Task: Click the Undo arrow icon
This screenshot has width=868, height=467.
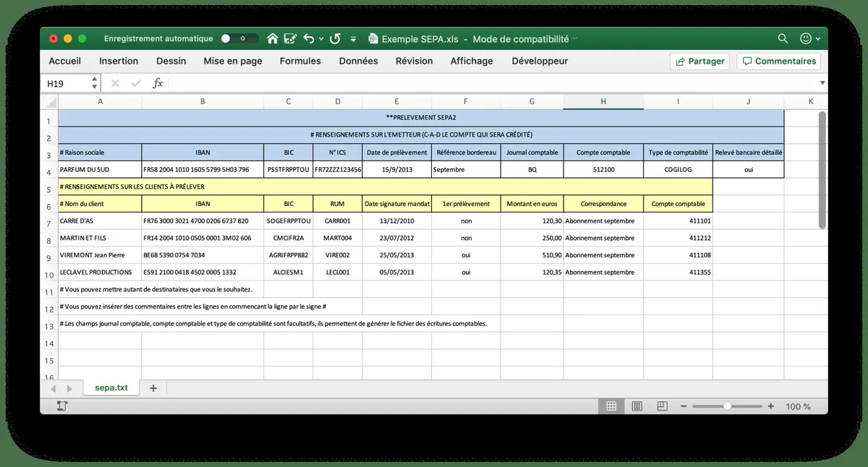Action: click(x=309, y=39)
